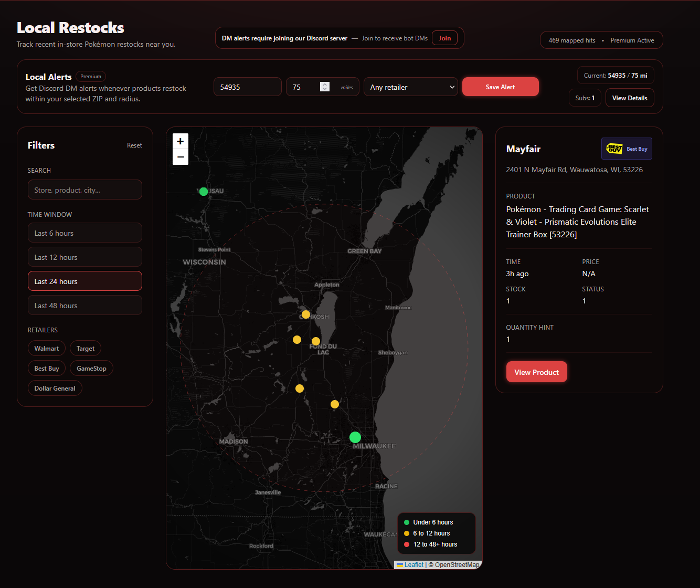Select Last 24 hours time window
The image size is (700, 588).
coord(85,281)
